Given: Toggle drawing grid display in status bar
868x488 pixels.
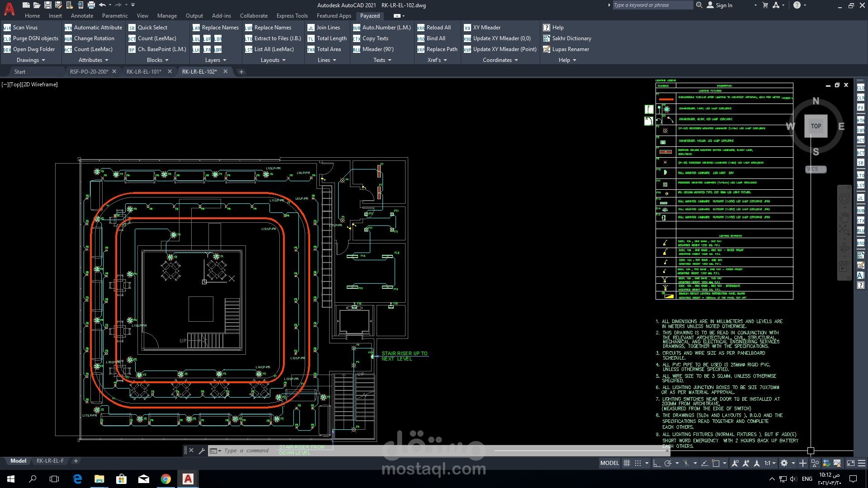Looking at the screenshot, I should tap(627, 463).
